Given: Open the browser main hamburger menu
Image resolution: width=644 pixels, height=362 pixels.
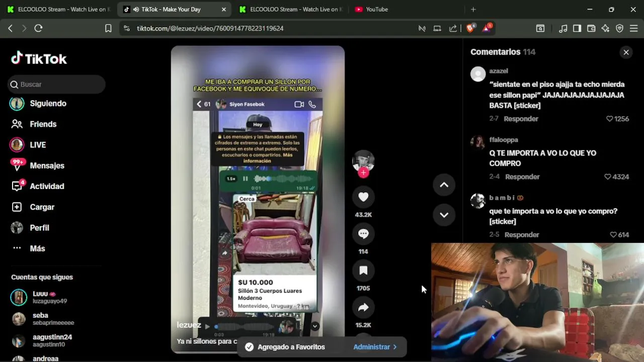Looking at the screenshot, I should (x=634, y=28).
